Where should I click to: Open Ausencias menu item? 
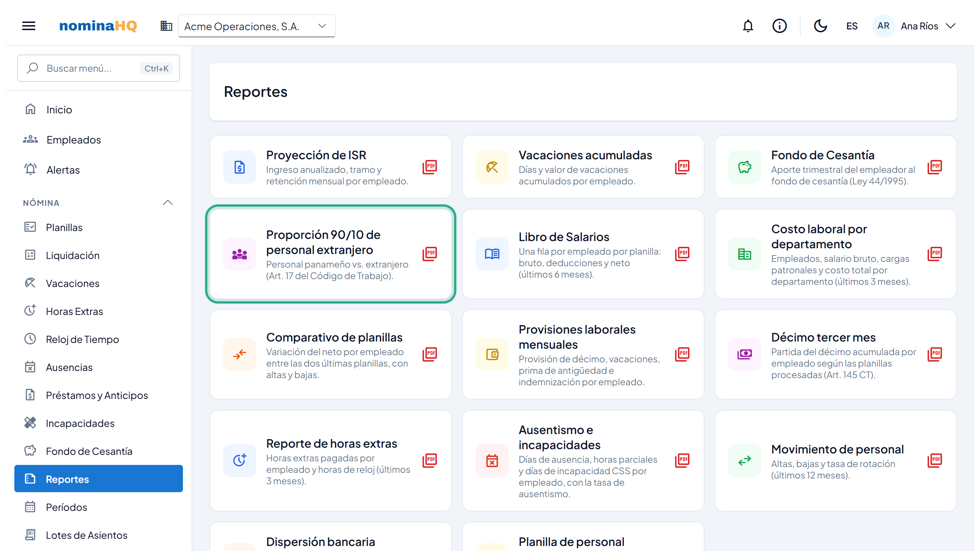pos(99,367)
